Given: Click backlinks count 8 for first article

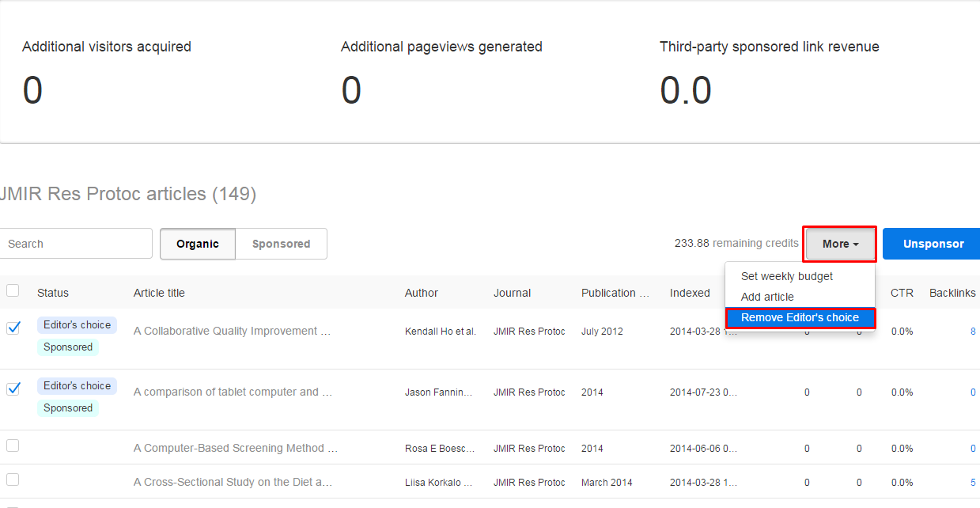Looking at the screenshot, I should click(973, 332).
